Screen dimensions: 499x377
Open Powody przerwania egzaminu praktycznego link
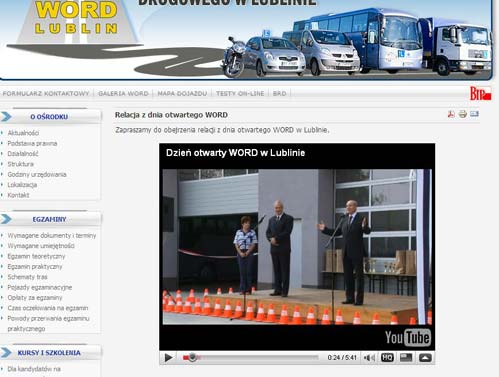click(48, 323)
